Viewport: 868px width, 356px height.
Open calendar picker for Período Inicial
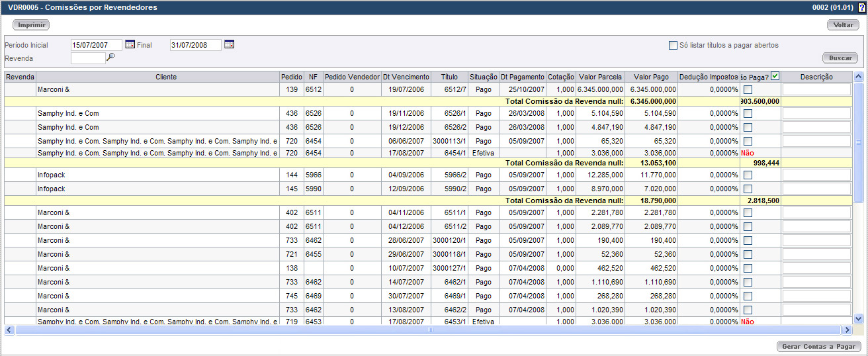coord(130,44)
